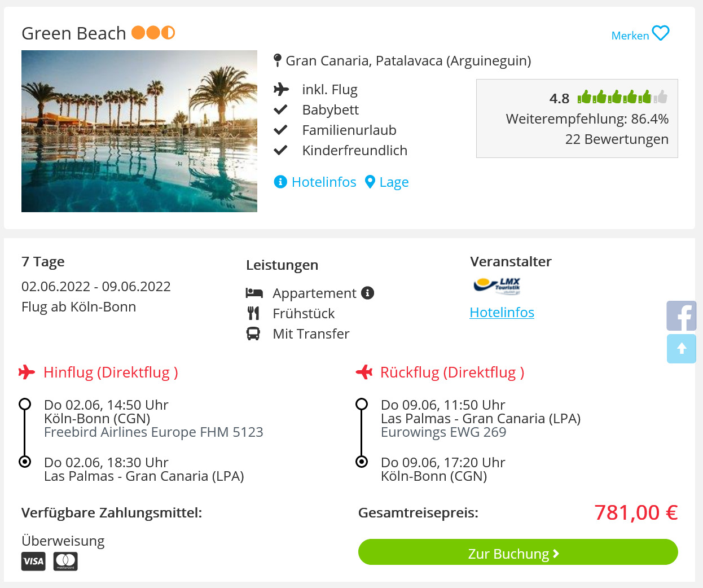The height and width of the screenshot is (588, 703).
Task: Click underlined Hotelinfos under Veranstalter
Action: [x=502, y=312]
